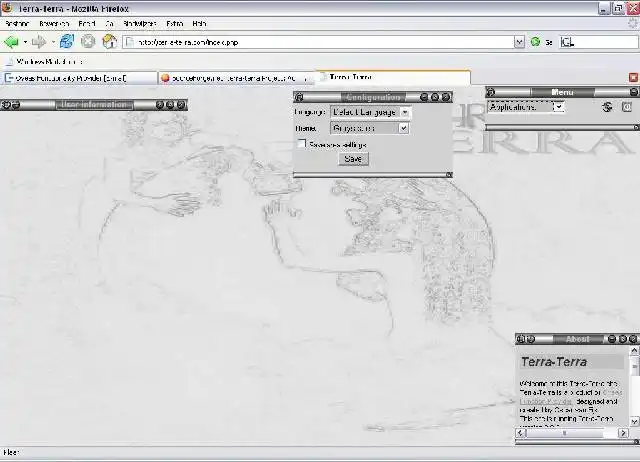Switch to the SourceForge Terra-Terra Project tab
Screen dimensions: 640x462
click(x=236, y=78)
